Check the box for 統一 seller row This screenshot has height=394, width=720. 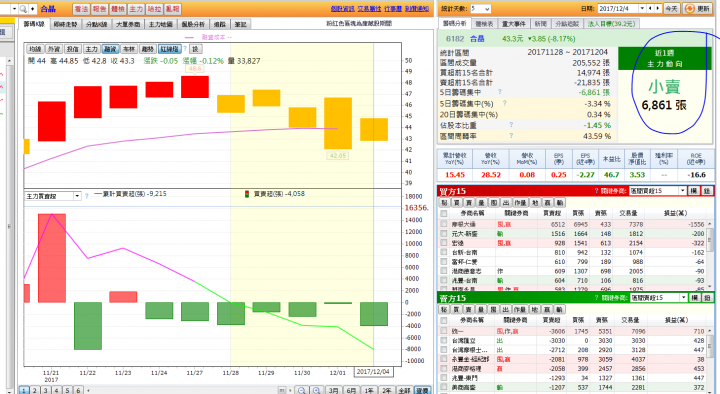click(444, 331)
